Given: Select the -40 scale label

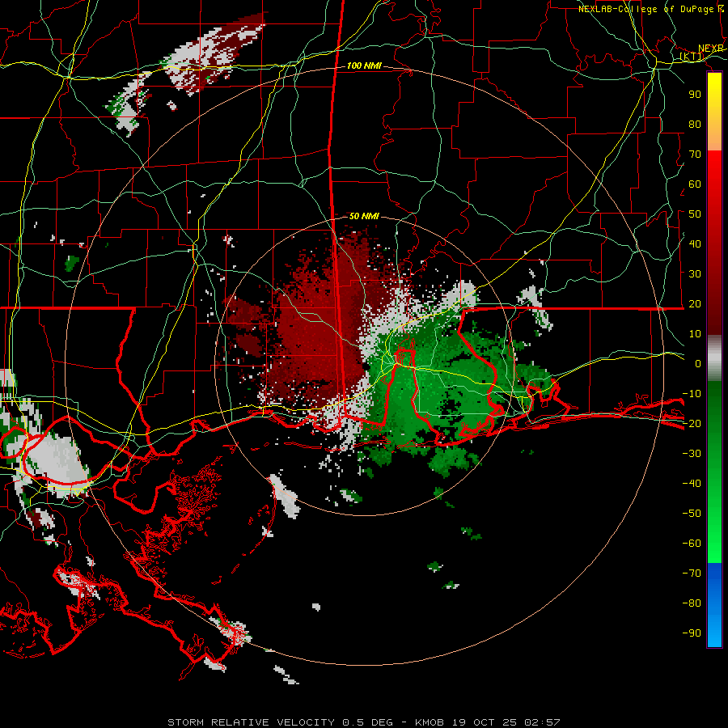Looking at the screenshot, I should 692,484.
